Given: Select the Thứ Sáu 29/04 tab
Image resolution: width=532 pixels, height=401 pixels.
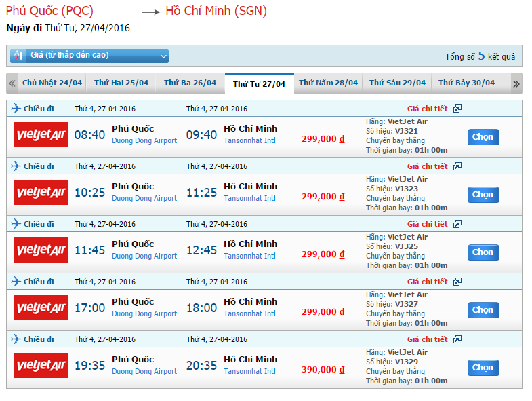Looking at the screenshot, I should pos(397,83).
